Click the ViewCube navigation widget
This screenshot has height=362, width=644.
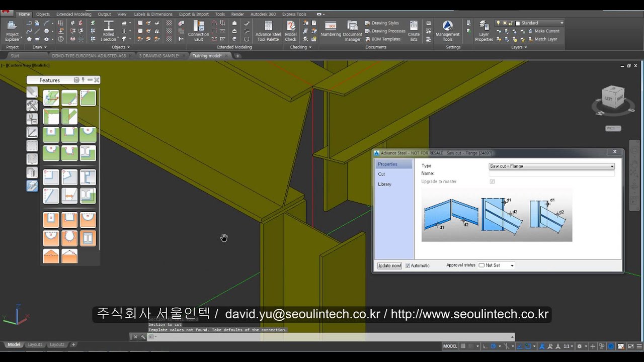613,99
